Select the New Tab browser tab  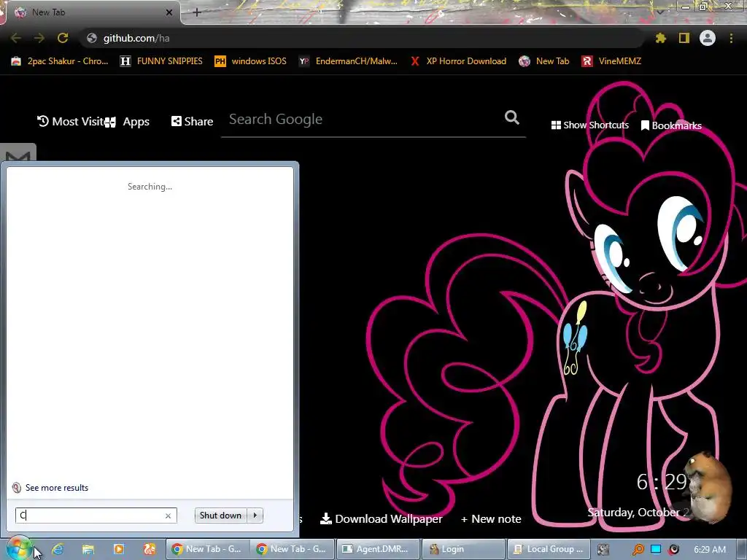point(90,12)
